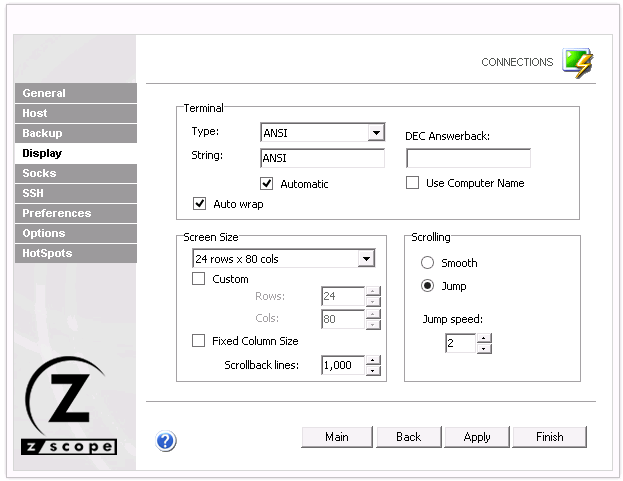Open the Socks tab
The width and height of the screenshot is (623, 481).
click(x=76, y=173)
